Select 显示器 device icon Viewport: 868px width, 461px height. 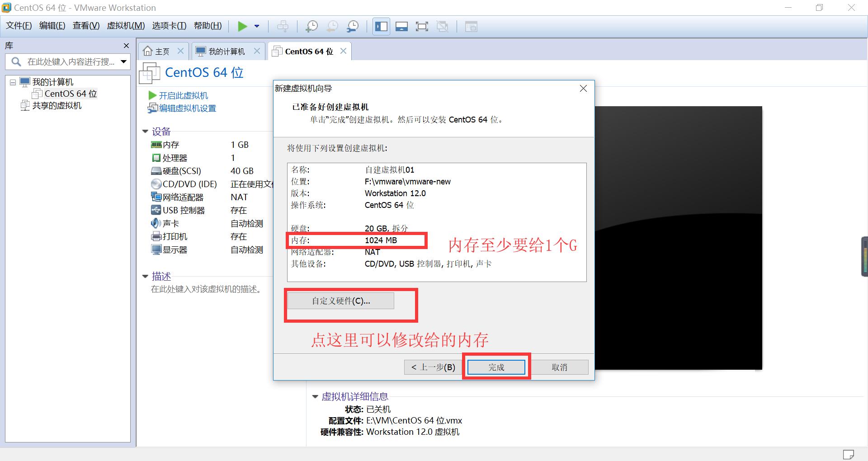click(x=156, y=249)
